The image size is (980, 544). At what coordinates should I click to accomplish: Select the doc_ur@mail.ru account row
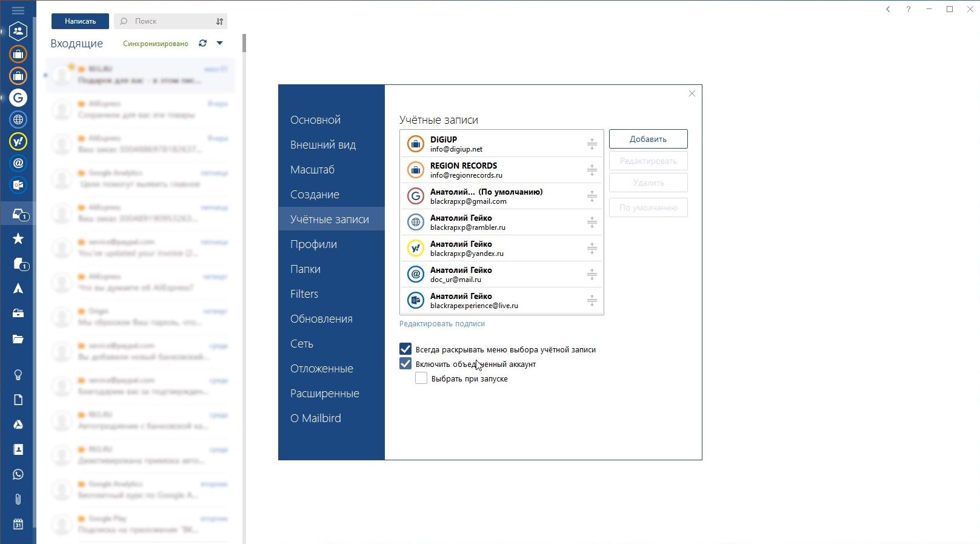pyautogui.click(x=502, y=274)
